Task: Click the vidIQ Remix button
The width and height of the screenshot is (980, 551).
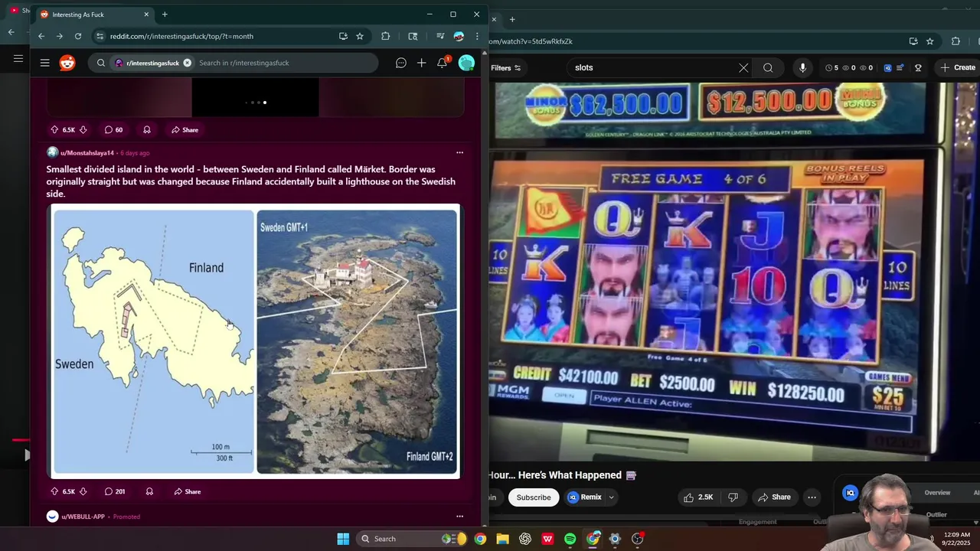Action: [585, 497]
